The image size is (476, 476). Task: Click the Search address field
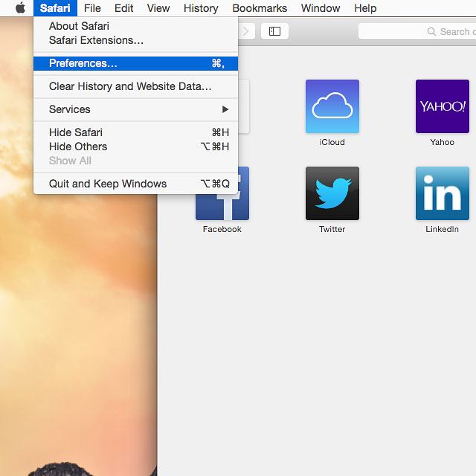(417, 31)
